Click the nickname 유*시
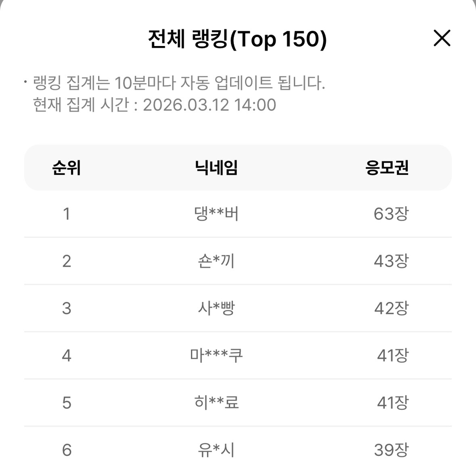The width and height of the screenshot is (476, 468). [x=216, y=450]
